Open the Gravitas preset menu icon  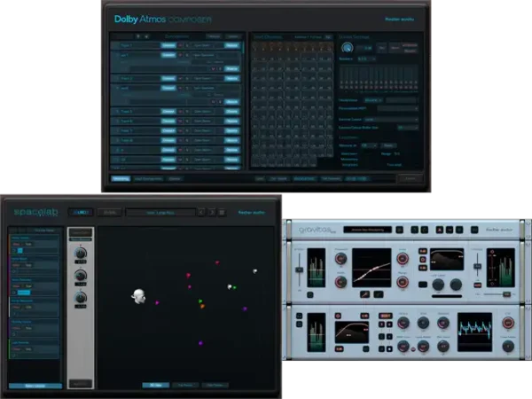point(400,230)
